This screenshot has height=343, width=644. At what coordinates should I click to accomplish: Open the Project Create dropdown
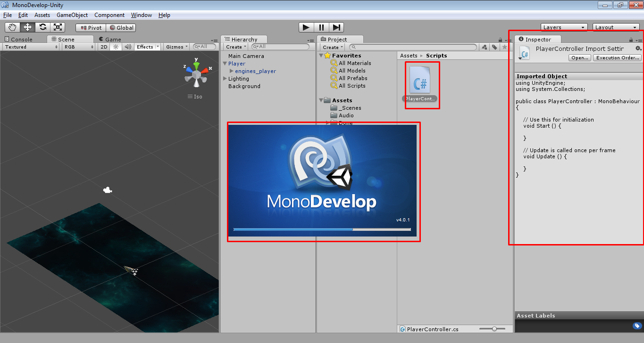click(333, 47)
